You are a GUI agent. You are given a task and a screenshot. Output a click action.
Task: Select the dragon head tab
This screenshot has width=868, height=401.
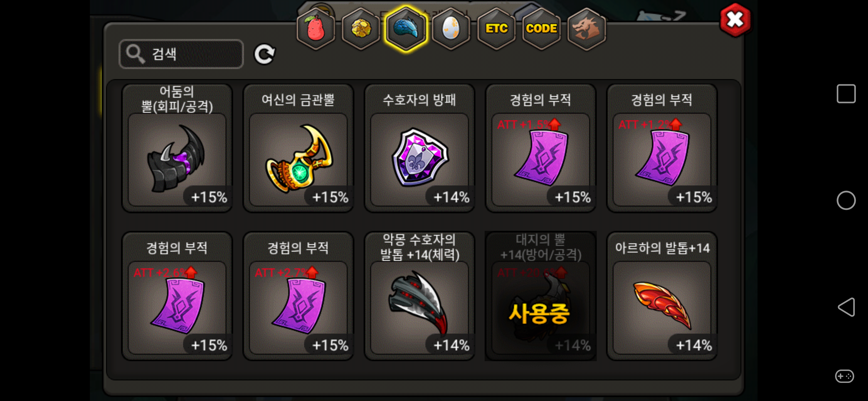[586, 28]
